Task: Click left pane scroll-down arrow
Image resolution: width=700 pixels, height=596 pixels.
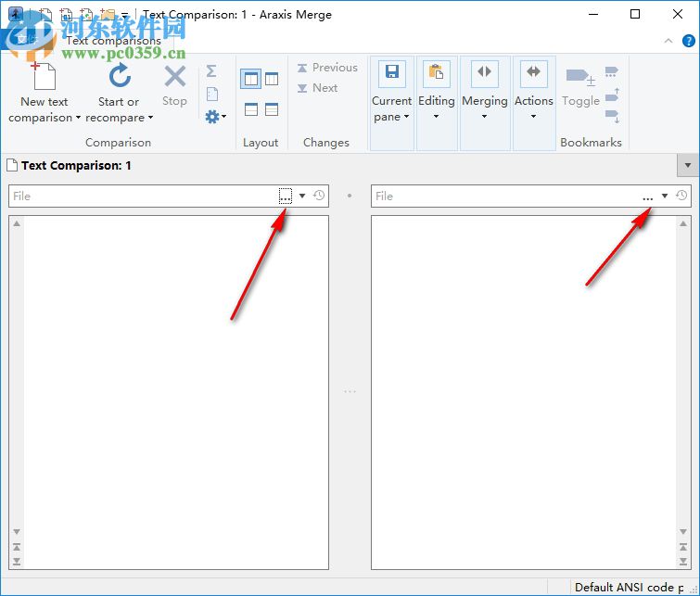Action: click(17, 532)
